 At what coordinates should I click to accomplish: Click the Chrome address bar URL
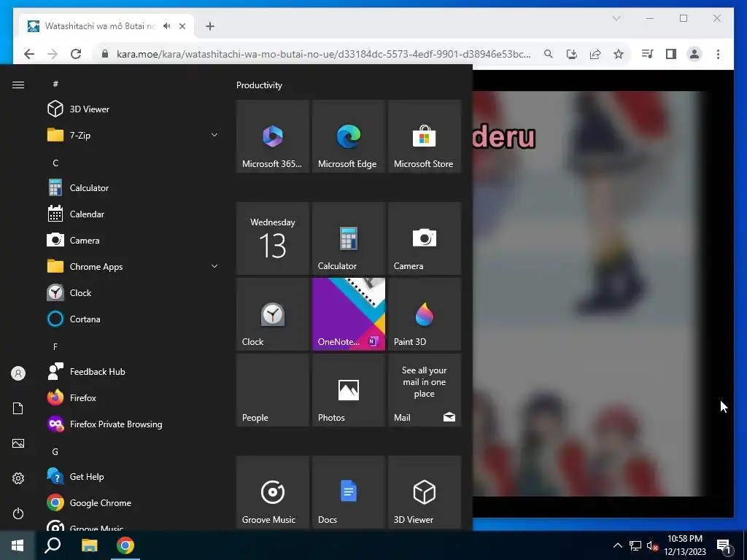click(323, 54)
